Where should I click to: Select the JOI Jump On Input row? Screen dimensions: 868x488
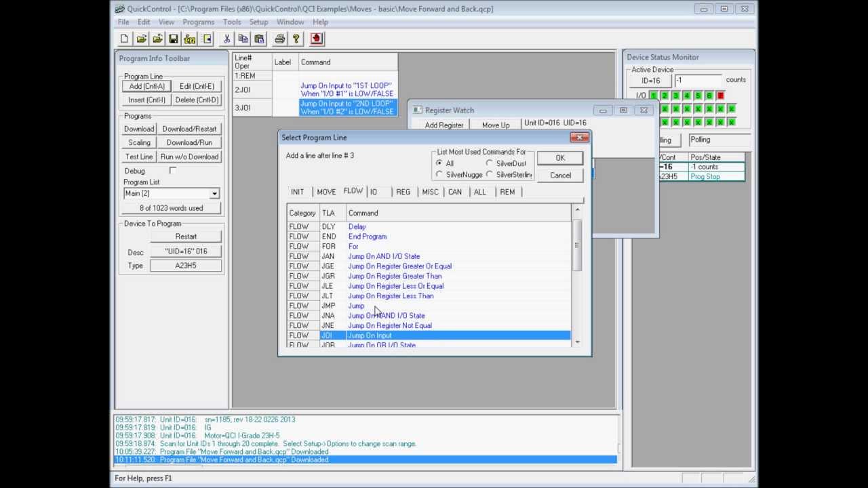pos(429,335)
